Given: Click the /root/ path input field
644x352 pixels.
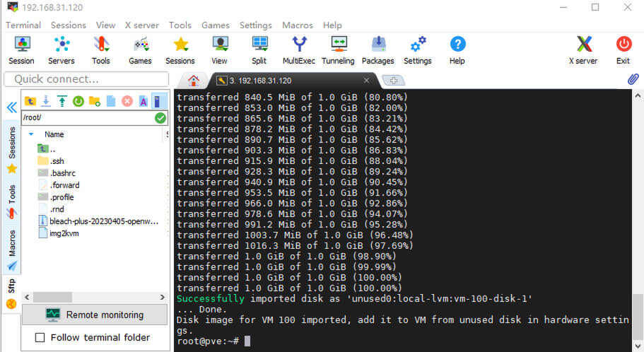Looking at the screenshot, I should (86, 118).
